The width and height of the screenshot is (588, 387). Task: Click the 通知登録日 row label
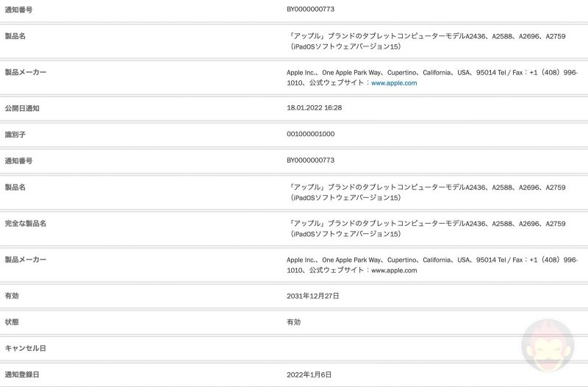pos(22,374)
